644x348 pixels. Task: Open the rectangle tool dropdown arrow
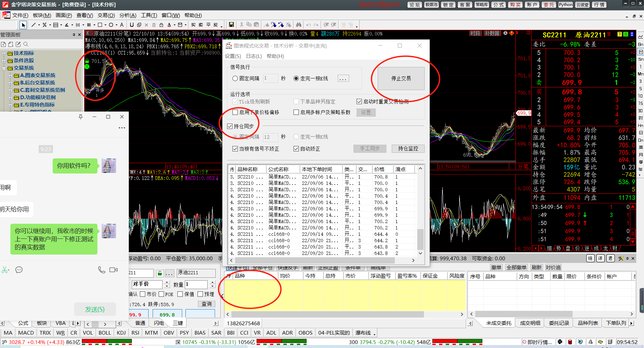[x=105, y=25]
